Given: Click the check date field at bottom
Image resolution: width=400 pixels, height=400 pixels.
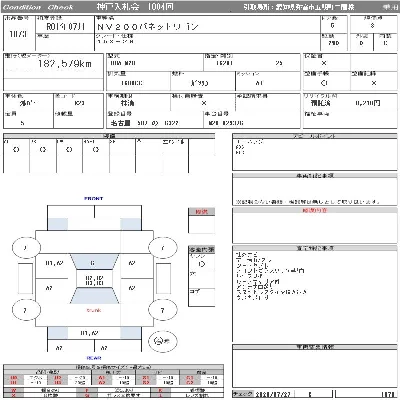Looking at the screenshot, I should tap(272, 394).
